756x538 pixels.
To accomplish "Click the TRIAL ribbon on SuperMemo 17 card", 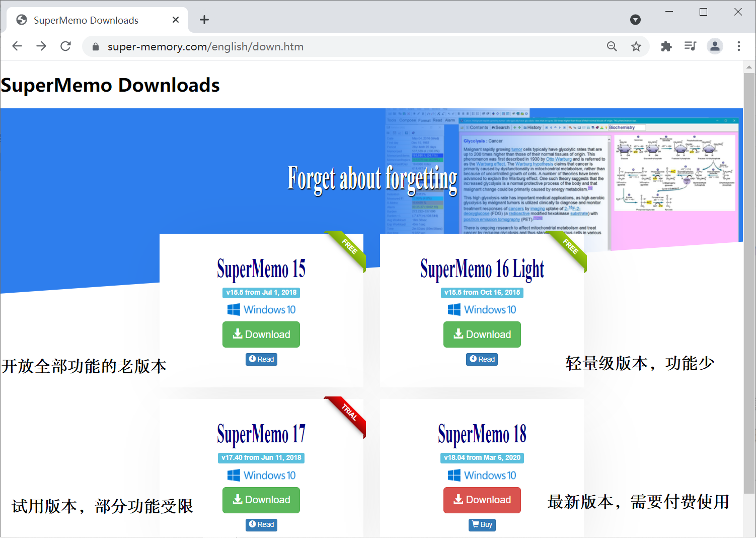I will (349, 413).
